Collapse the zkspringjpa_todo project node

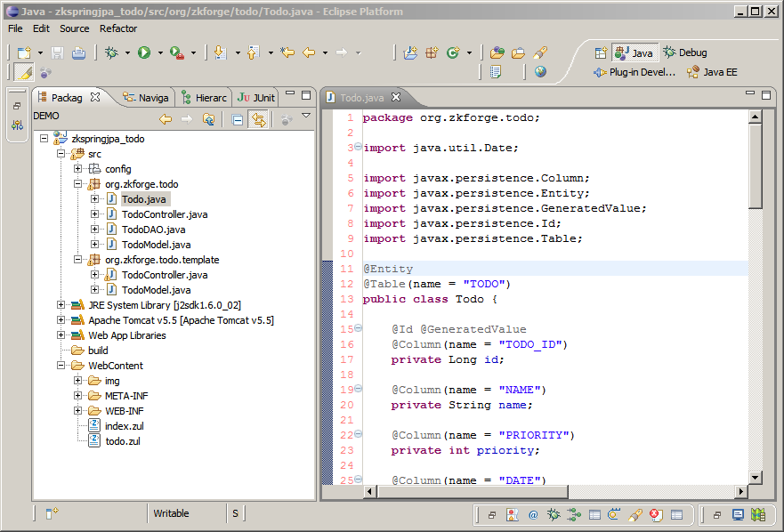(44, 139)
